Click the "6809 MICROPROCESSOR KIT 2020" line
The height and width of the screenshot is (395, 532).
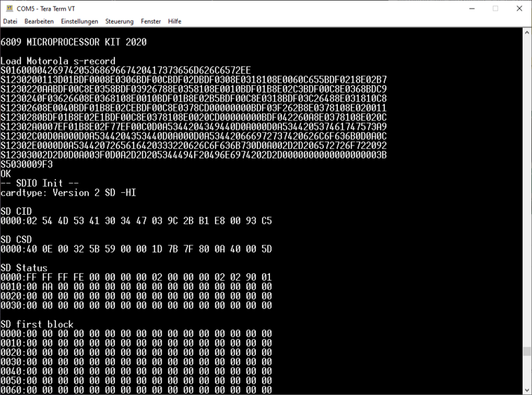pos(73,42)
